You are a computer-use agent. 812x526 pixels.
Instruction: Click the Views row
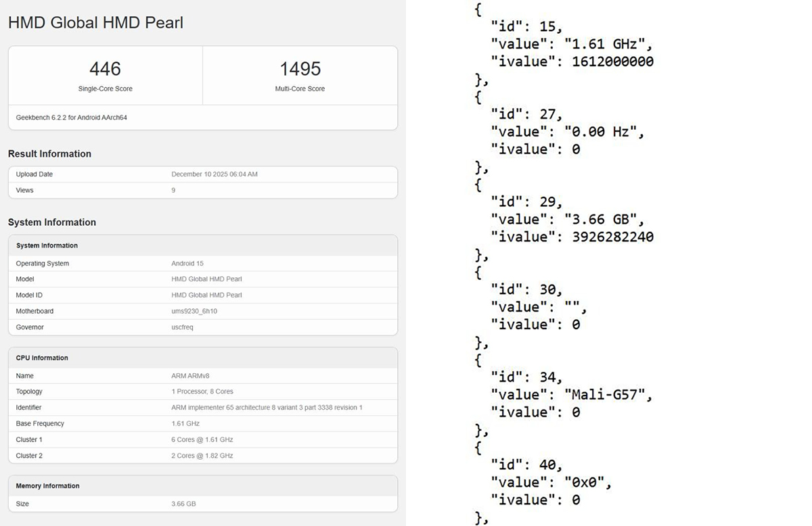[202, 190]
